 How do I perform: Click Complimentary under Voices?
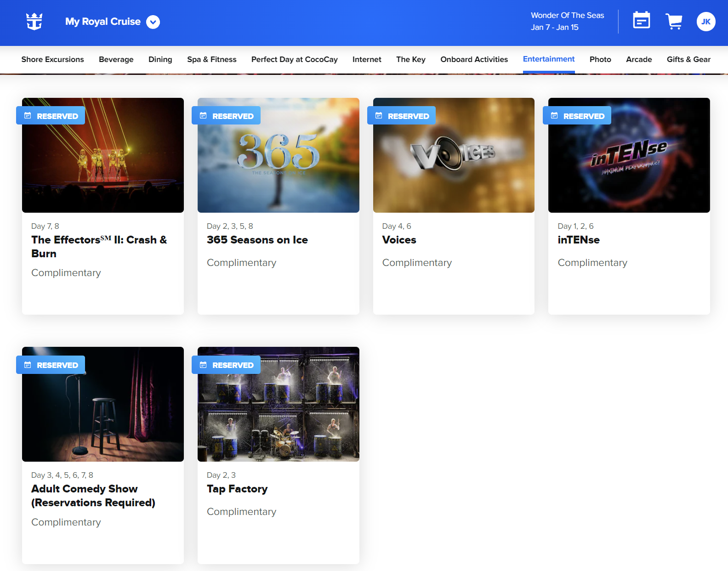[x=417, y=263]
